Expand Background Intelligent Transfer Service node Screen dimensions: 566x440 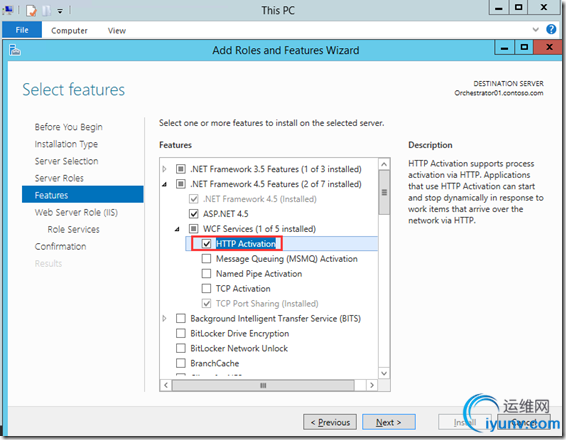tap(165, 318)
